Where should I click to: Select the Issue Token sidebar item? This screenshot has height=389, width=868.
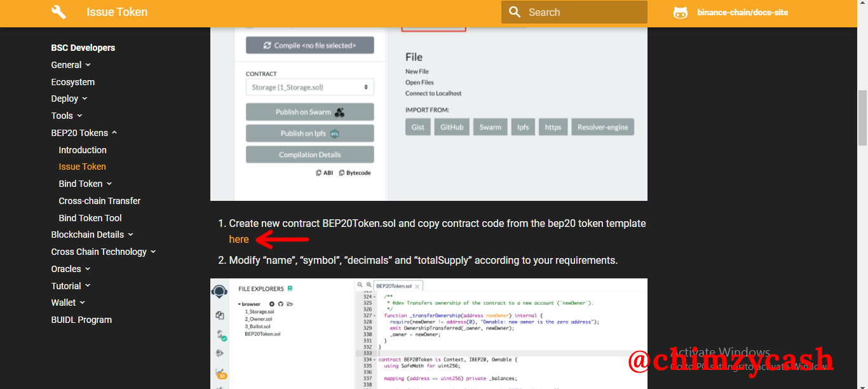(83, 167)
